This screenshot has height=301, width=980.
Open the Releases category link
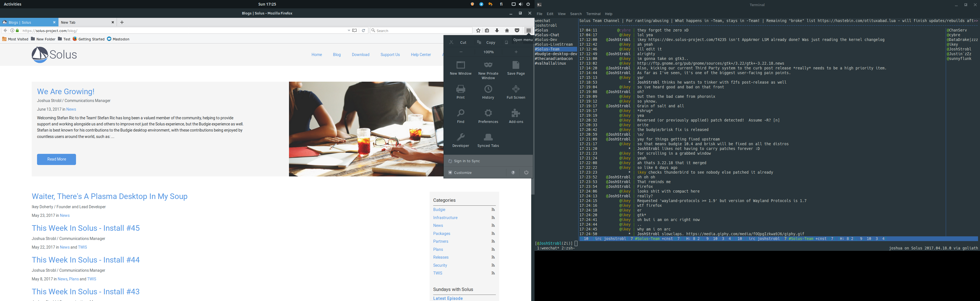(440, 257)
